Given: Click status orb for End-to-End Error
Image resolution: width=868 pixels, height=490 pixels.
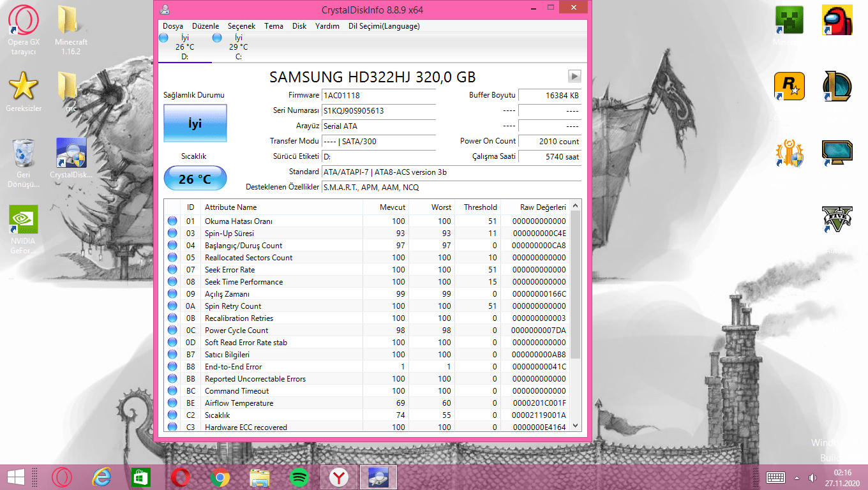Looking at the screenshot, I should [x=172, y=367].
